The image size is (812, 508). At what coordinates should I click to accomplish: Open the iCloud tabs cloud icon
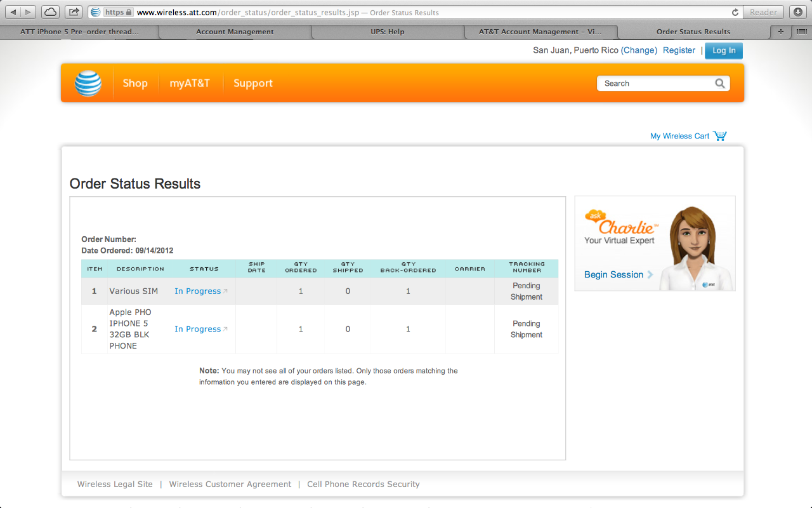pos(51,12)
